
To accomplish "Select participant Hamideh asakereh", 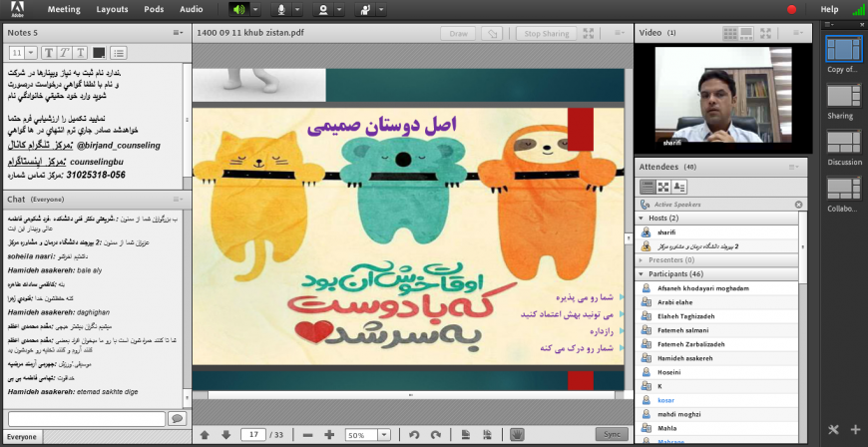I will tap(717, 358).
